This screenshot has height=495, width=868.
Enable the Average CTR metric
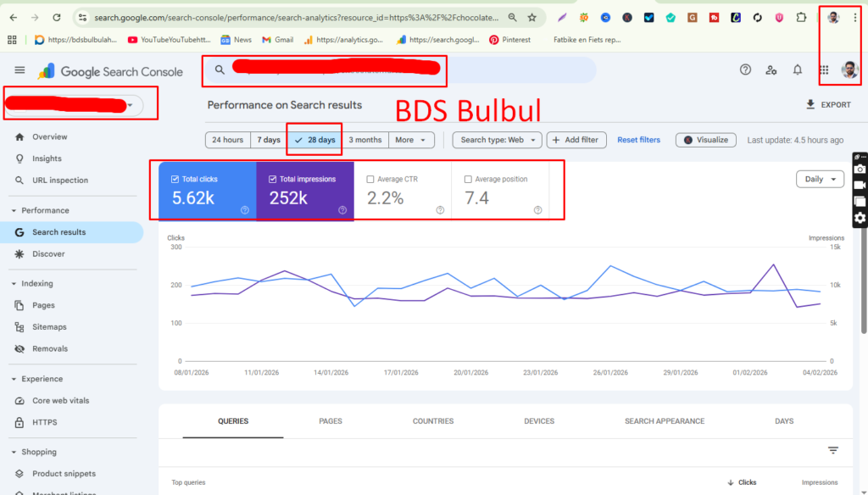point(370,179)
